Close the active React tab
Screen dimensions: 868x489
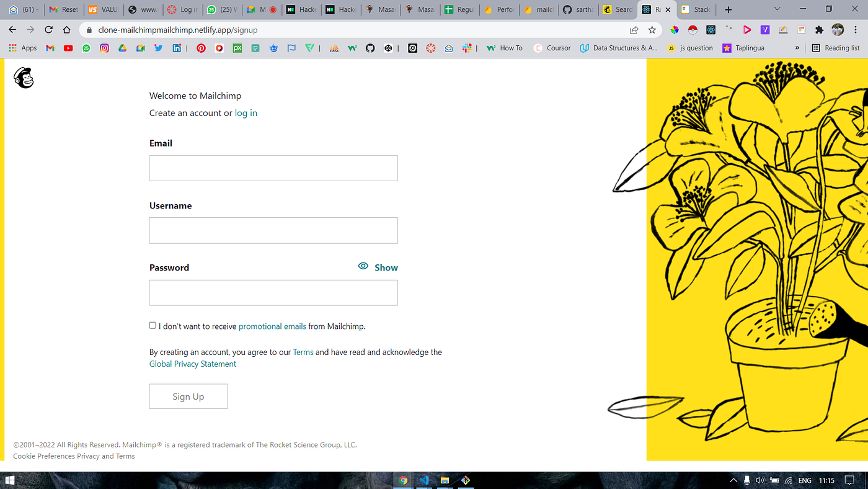pyautogui.click(x=668, y=9)
